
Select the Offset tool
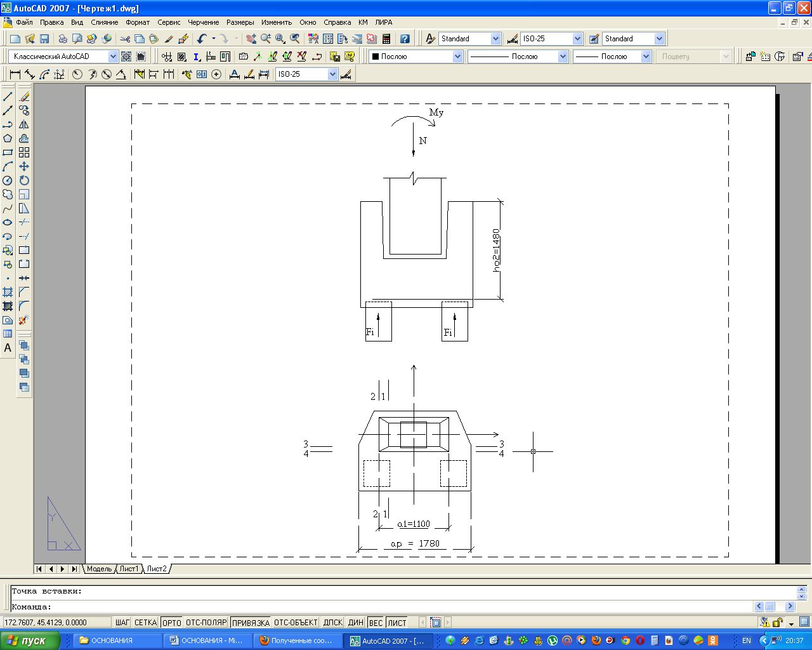(24, 138)
